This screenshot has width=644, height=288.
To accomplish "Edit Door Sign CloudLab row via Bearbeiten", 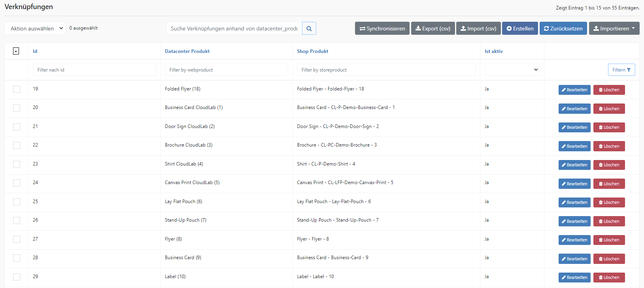I will (x=574, y=127).
